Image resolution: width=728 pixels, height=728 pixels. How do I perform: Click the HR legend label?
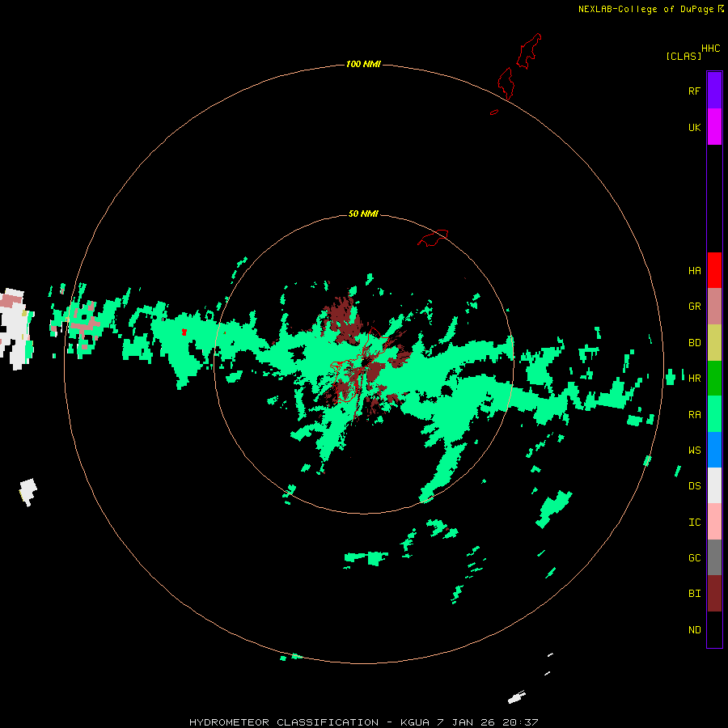[694, 379]
